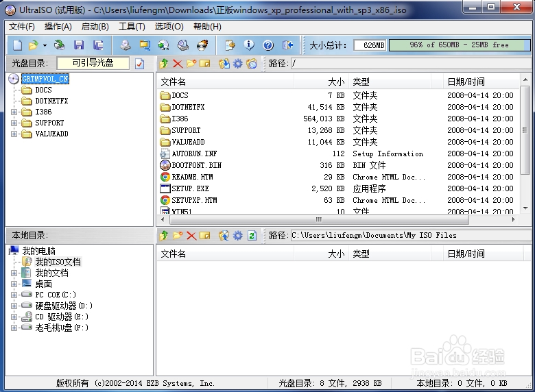Click the Make CD/DVD image icon
535x392 pixels.
point(126,45)
